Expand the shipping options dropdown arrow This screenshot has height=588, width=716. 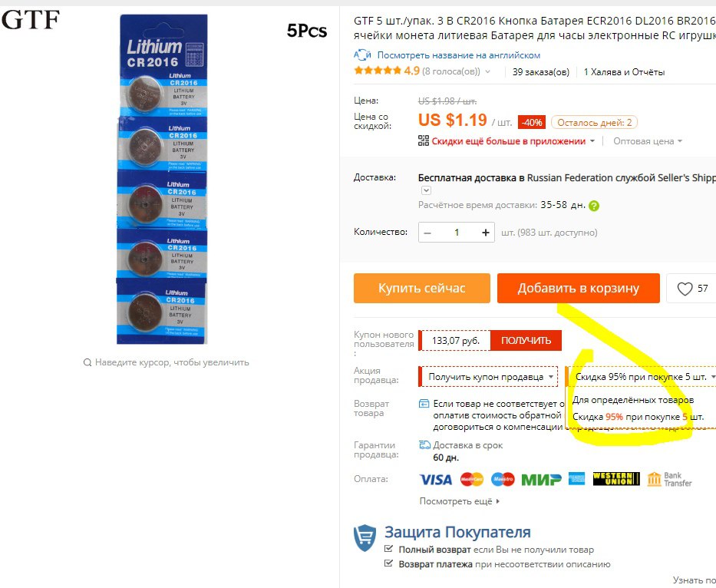pos(426,190)
